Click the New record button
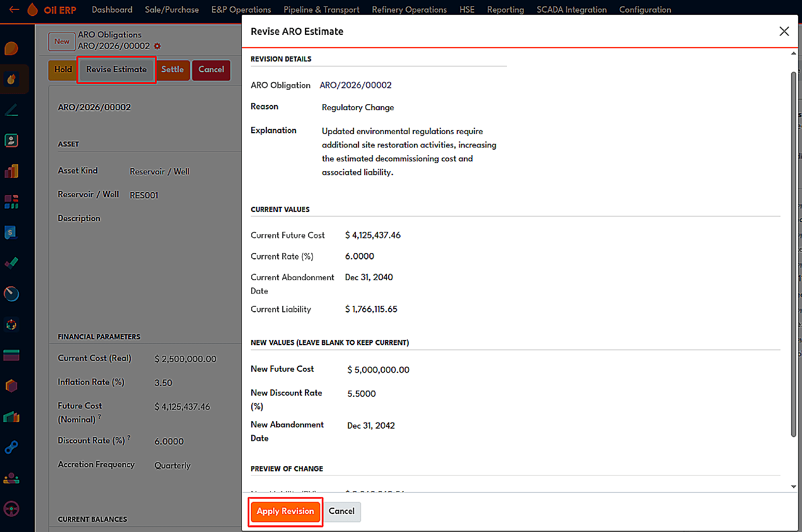802x532 pixels. tap(62, 42)
